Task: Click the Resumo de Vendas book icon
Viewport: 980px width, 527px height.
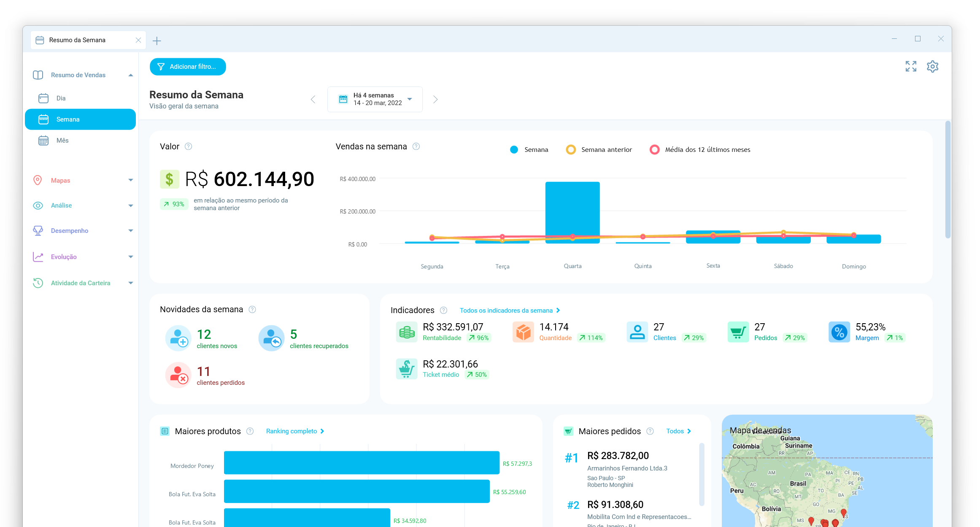Action: (x=38, y=75)
